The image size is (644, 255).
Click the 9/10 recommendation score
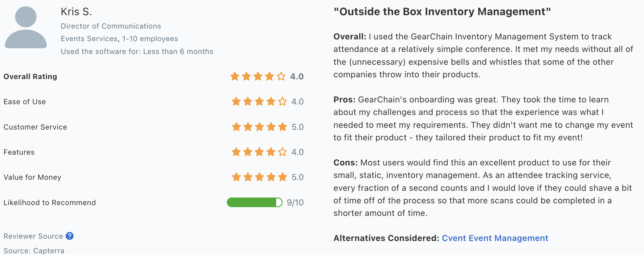pyautogui.click(x=295, y=202)
